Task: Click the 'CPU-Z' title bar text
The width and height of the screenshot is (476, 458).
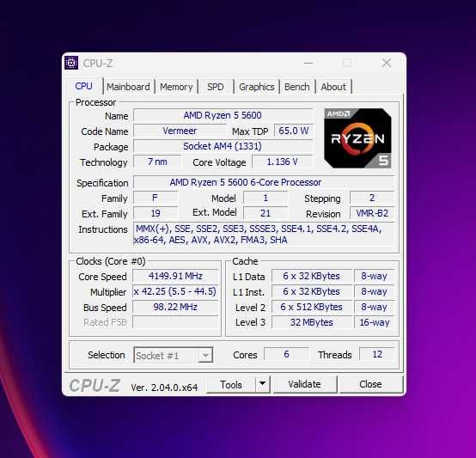Action: [98, 64]
